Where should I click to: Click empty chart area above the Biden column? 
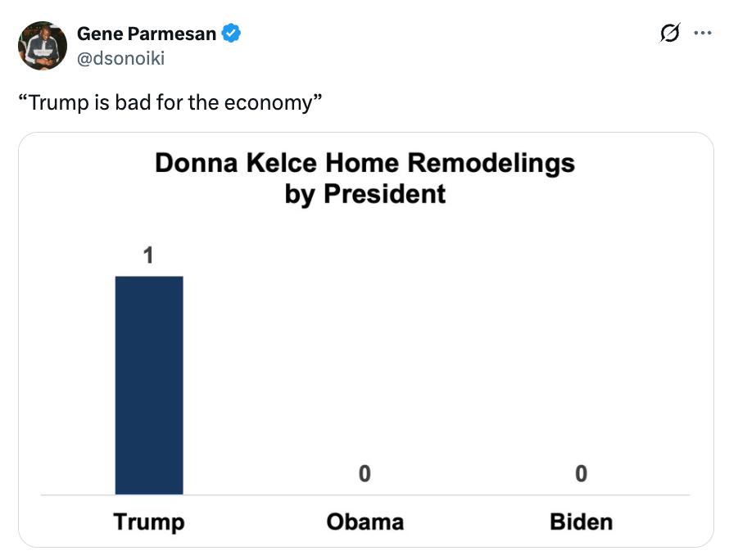(581, 344)
